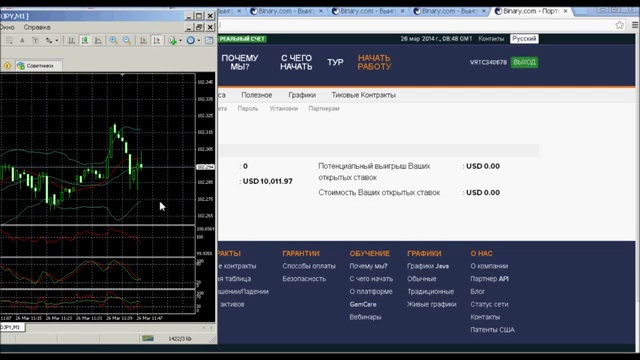Open footer link Патенты США

pos(492,330)
